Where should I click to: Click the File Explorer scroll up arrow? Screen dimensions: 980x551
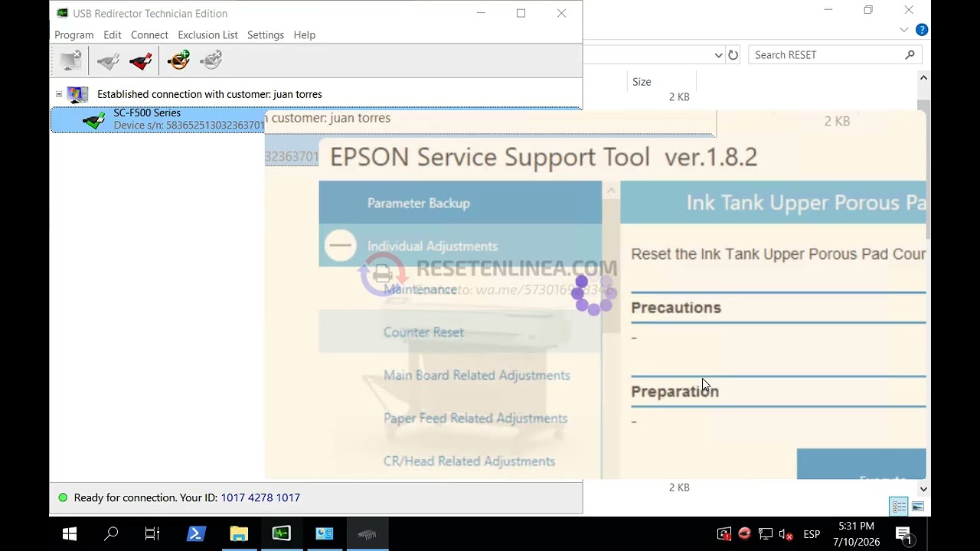pos(923,78)
